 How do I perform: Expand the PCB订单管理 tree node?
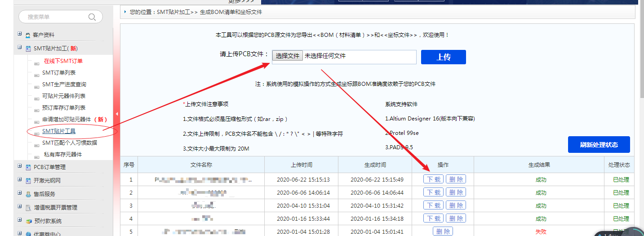pyautogui.click(x=19, y=166)
